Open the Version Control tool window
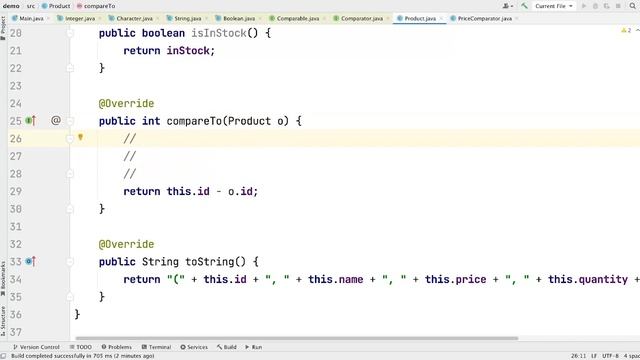The image size is (640, 360). click(36, 347)
